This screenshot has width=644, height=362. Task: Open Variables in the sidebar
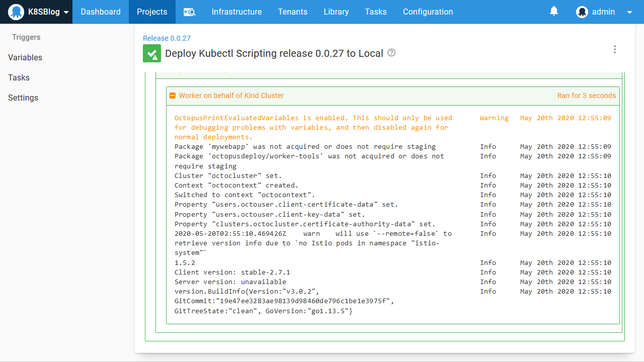tap(25, 57)
